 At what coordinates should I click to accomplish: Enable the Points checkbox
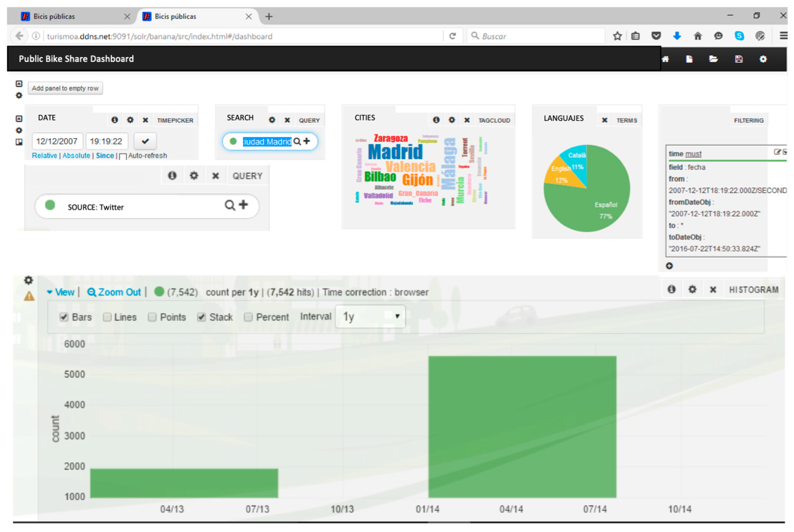click(x=152, y=317)
